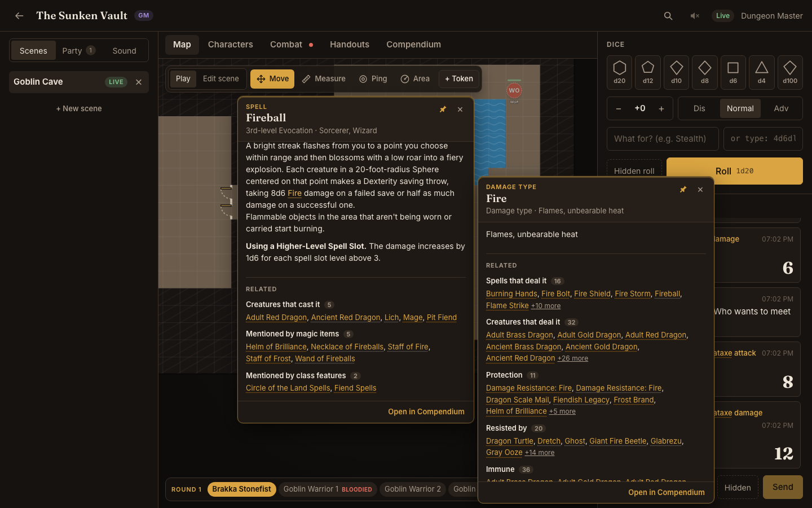Choose the d100 die
The width and height of the screenshot is (812, 508).
pos(790,72)
